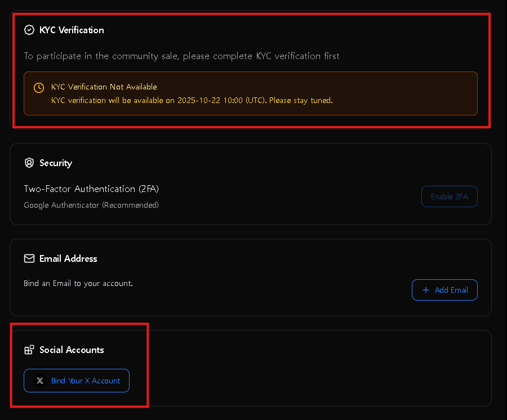Click the KYC availability date message
The image size is (507, 420).
[192, 100]
